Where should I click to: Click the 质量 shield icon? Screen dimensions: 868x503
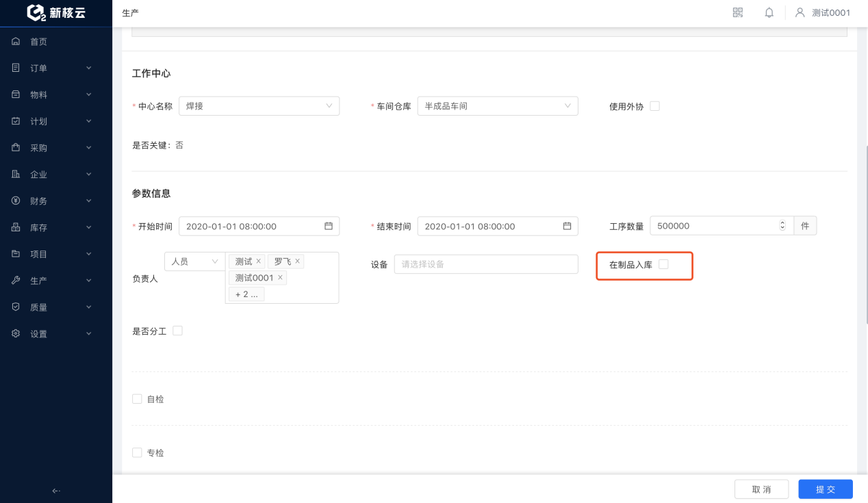pos(16,307)
